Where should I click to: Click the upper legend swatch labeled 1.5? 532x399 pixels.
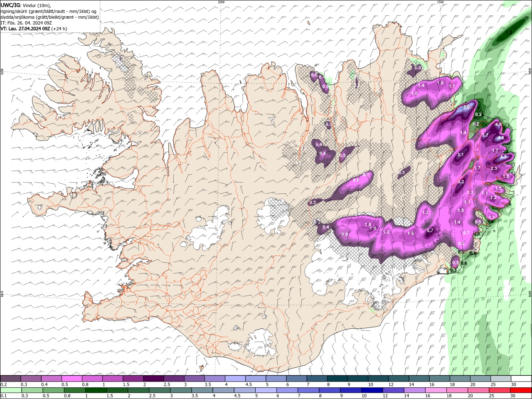point(133,379)
